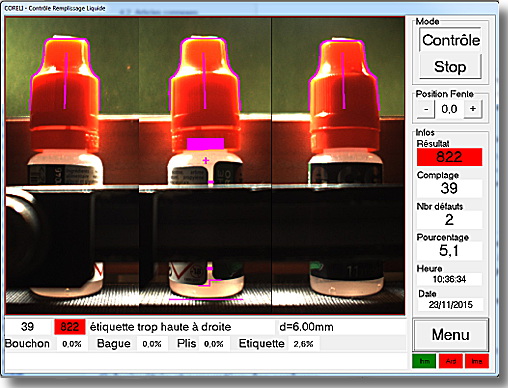This screenshot has height=388, width=508.
Task: Click the red 822 code in status row
Action: pos(70,327)
